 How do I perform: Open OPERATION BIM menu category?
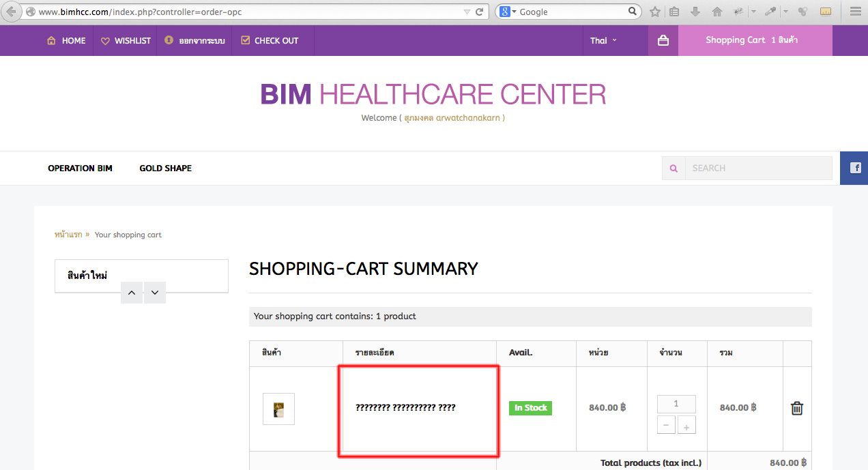80,168
